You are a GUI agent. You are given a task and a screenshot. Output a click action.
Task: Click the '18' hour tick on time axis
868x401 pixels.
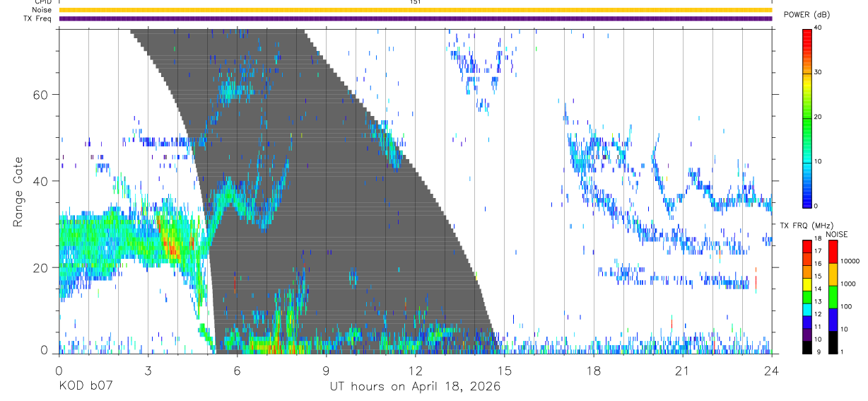(593, 371)
